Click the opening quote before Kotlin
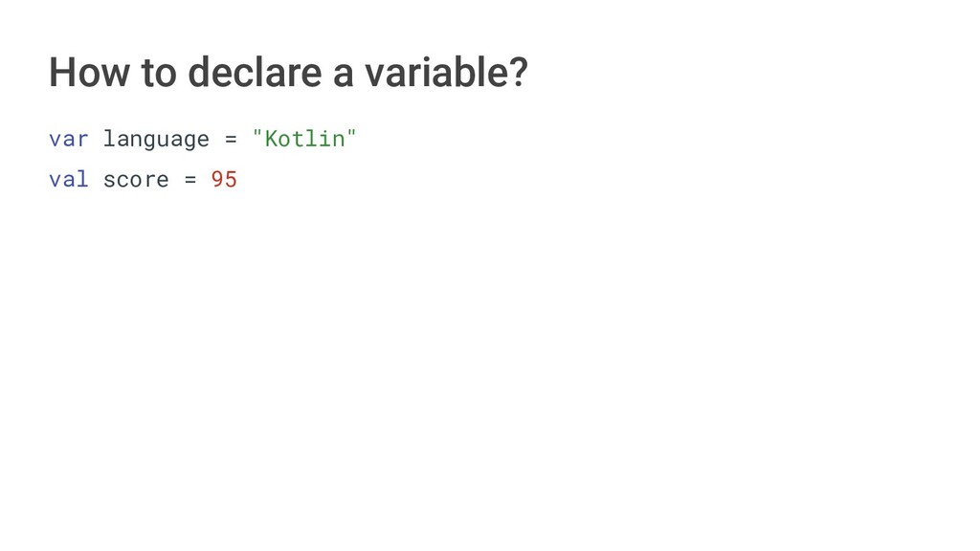This screenshot has width=980, height=551. tap(257, 132)
